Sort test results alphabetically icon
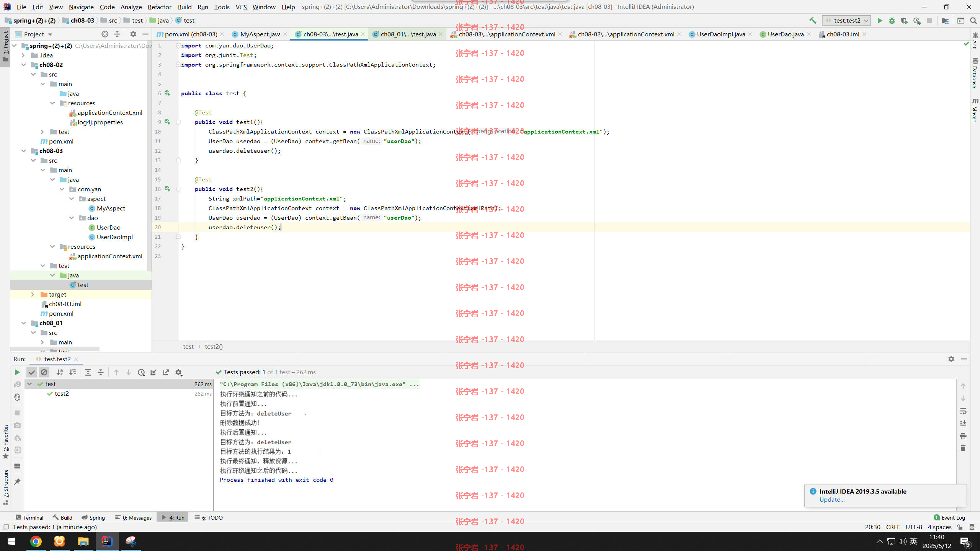Image resolution: width=980 pixels, height=551 pixels. 60,372
